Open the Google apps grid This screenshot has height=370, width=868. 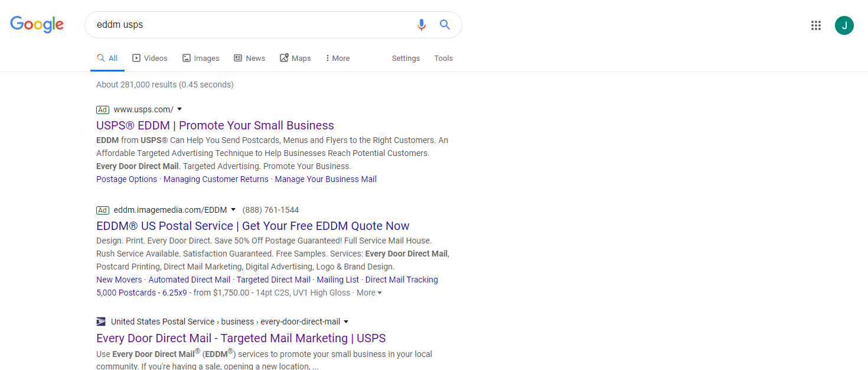[x=816, y=25]
